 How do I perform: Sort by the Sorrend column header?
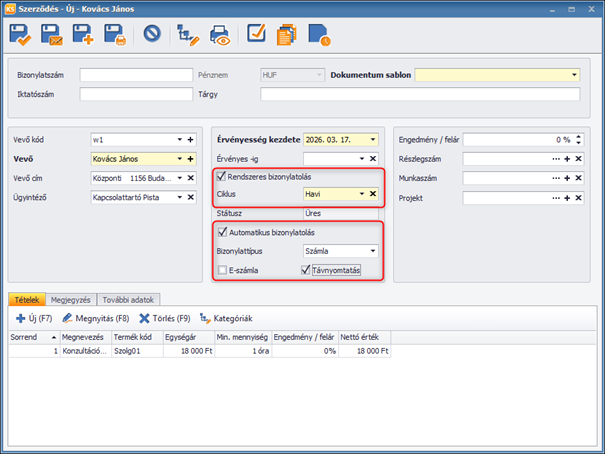click(x=34, y=337)
